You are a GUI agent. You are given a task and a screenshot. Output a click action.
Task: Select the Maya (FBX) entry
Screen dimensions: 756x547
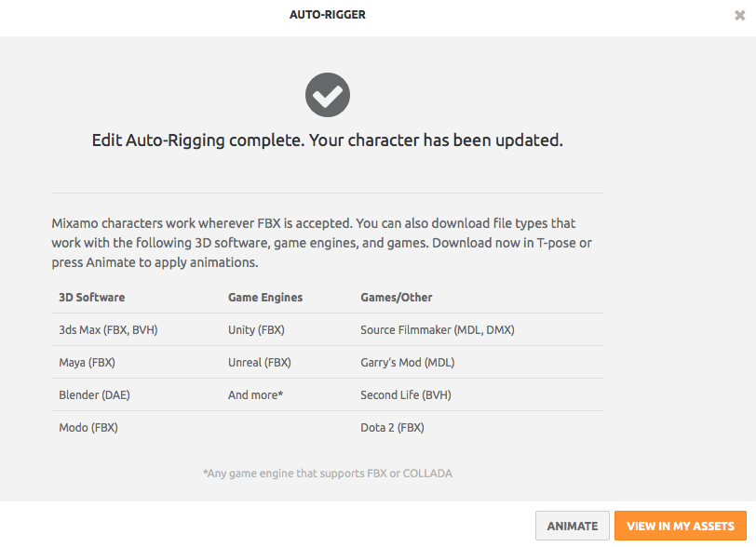point(87,363)
